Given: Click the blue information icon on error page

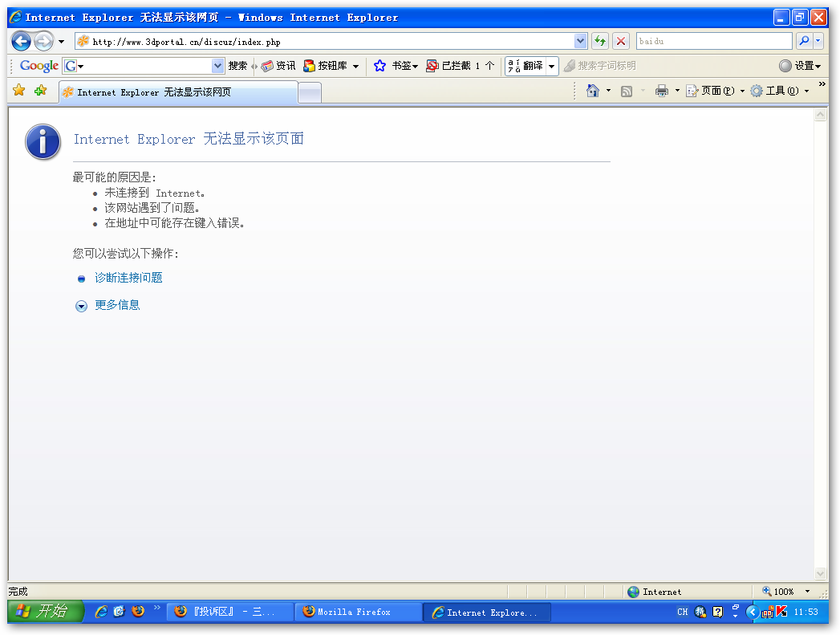Looking at the screenshot, I should click(43, 142).
